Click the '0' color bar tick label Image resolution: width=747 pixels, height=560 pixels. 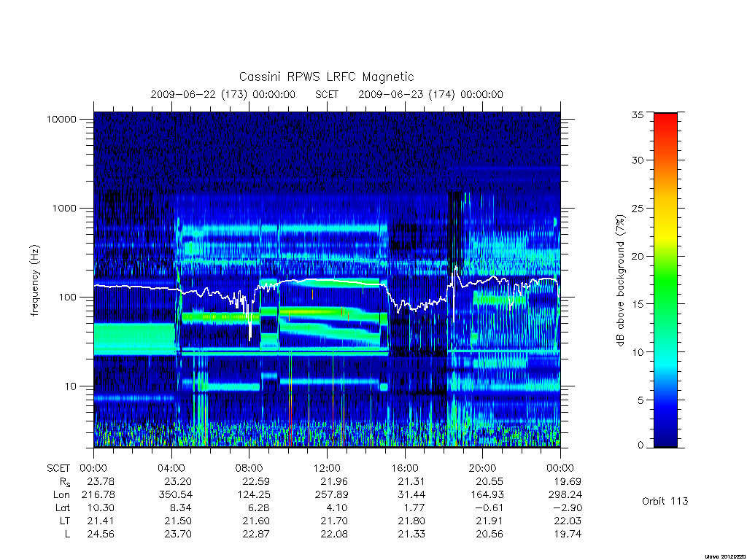(x=640, y=446)
